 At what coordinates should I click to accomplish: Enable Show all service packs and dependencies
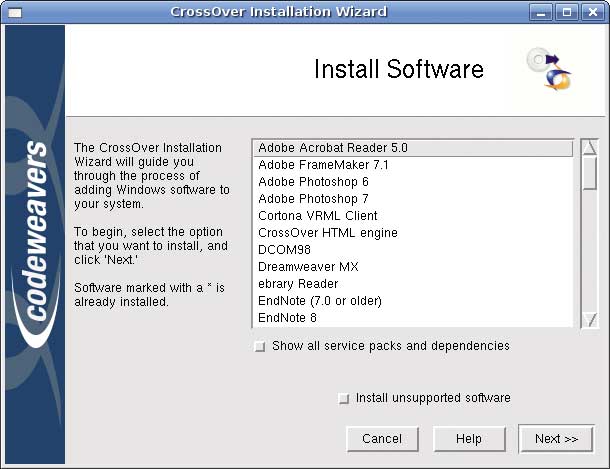(x=260, y=346)
